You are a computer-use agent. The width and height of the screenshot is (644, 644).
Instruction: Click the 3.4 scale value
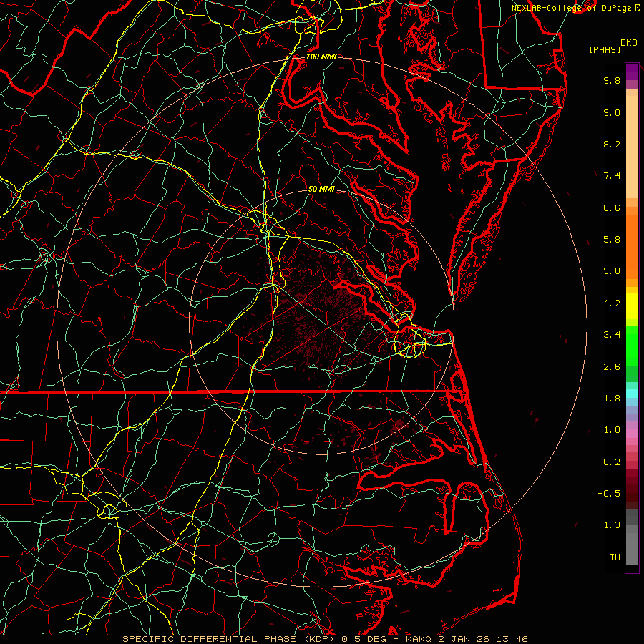click(612, 335)
